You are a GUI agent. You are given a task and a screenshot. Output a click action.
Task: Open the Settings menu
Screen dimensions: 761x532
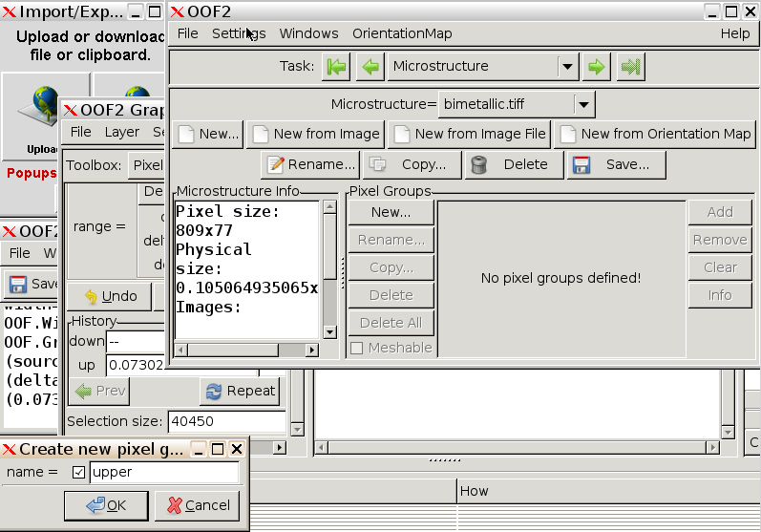pos(239,33)
